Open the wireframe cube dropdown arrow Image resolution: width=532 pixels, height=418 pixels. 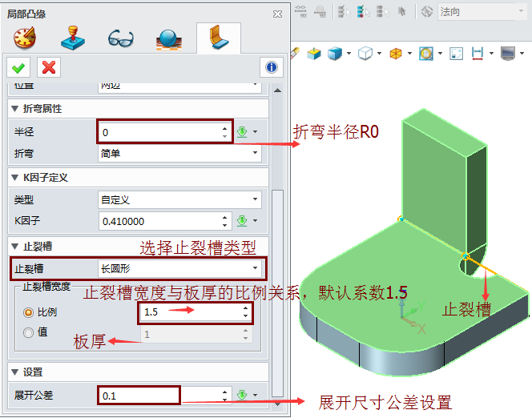click(379, 53)
